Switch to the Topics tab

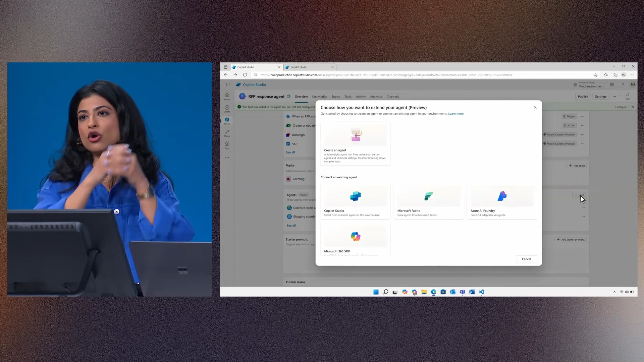336,97
